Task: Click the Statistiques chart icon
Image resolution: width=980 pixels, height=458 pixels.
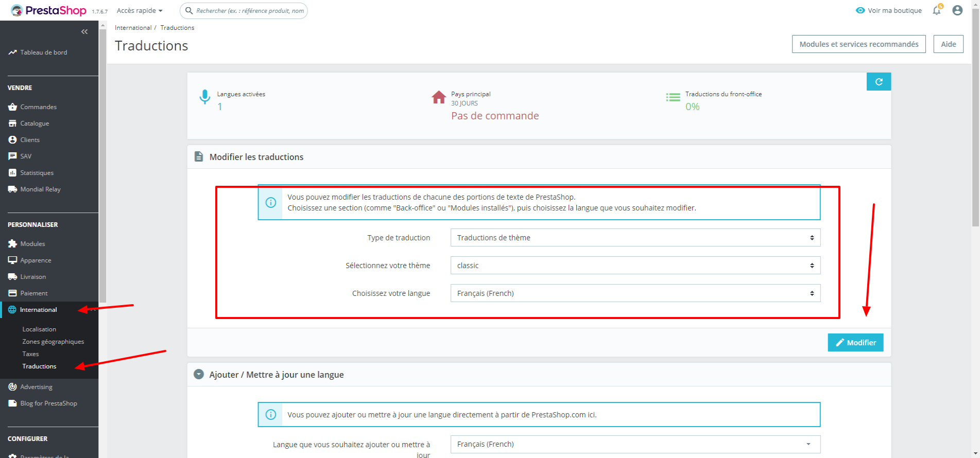Action: (13, 173)
